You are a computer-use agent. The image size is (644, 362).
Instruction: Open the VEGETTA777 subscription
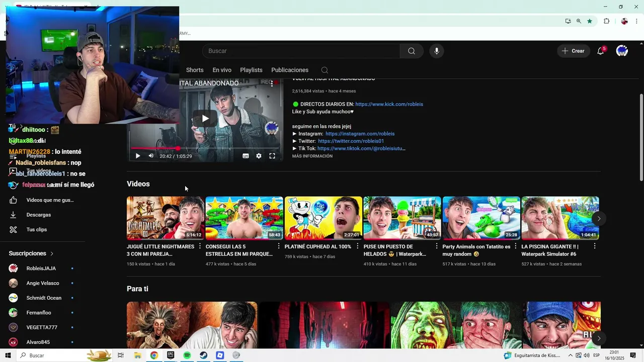point(42,327)
